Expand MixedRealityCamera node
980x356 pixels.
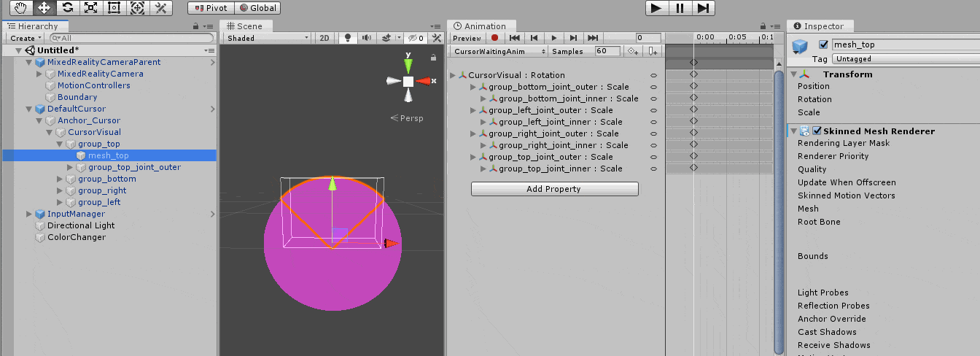[x=39, y=74]
